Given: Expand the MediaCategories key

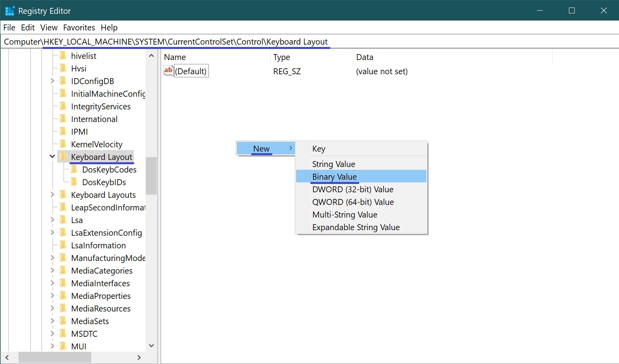Looking at the screenshot, I should click(x=52, y=270).
